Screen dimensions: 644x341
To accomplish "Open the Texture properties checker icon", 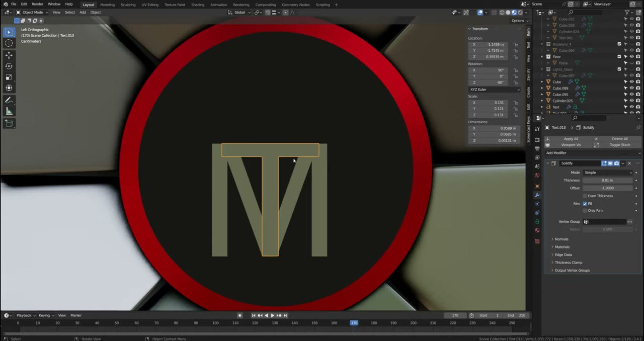I will coord(537,241).
